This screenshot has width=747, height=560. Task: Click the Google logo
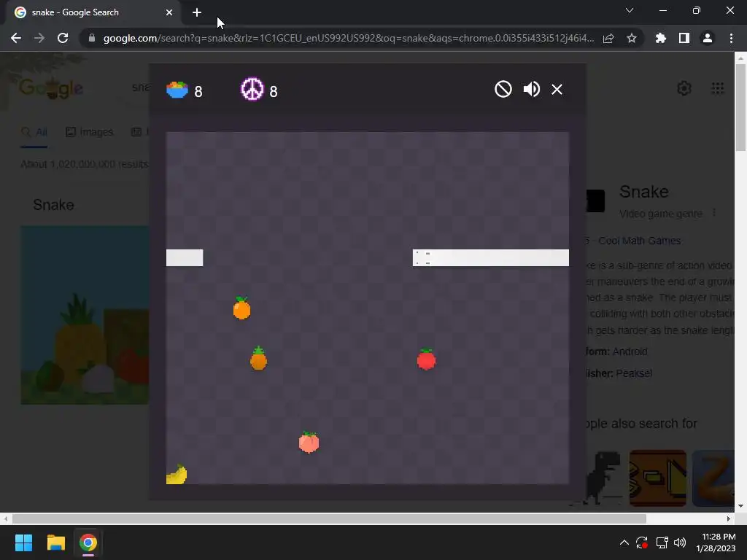click(x=52, y=88)
